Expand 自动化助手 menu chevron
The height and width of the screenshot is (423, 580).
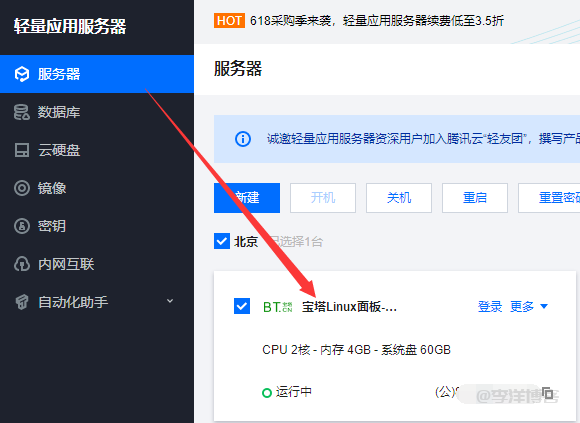pos(170,301)
